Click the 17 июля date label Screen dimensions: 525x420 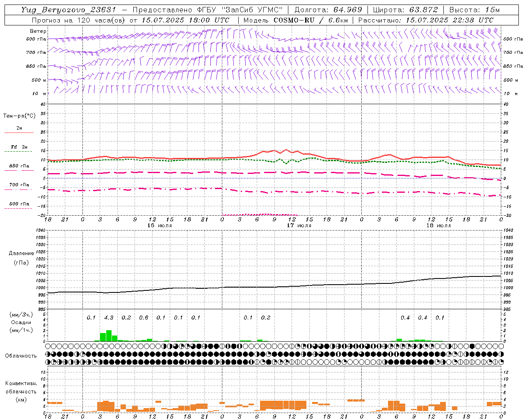(x=299, y=226)
